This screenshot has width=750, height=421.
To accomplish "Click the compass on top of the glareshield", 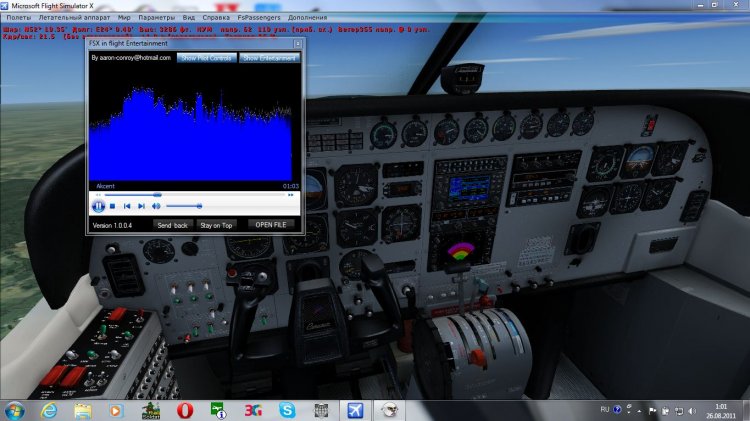I will (462, 78).
